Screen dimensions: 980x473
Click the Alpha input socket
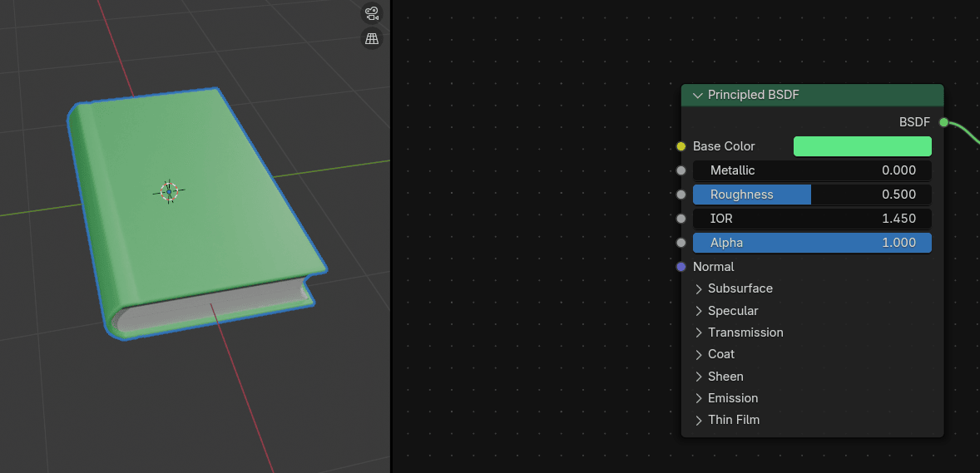(681, 243)
